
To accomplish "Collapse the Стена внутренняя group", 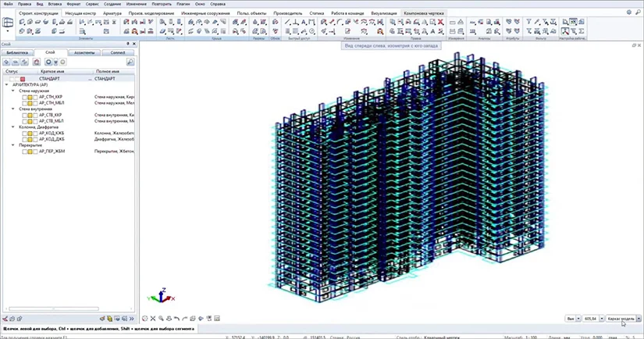I will point(12,109).
